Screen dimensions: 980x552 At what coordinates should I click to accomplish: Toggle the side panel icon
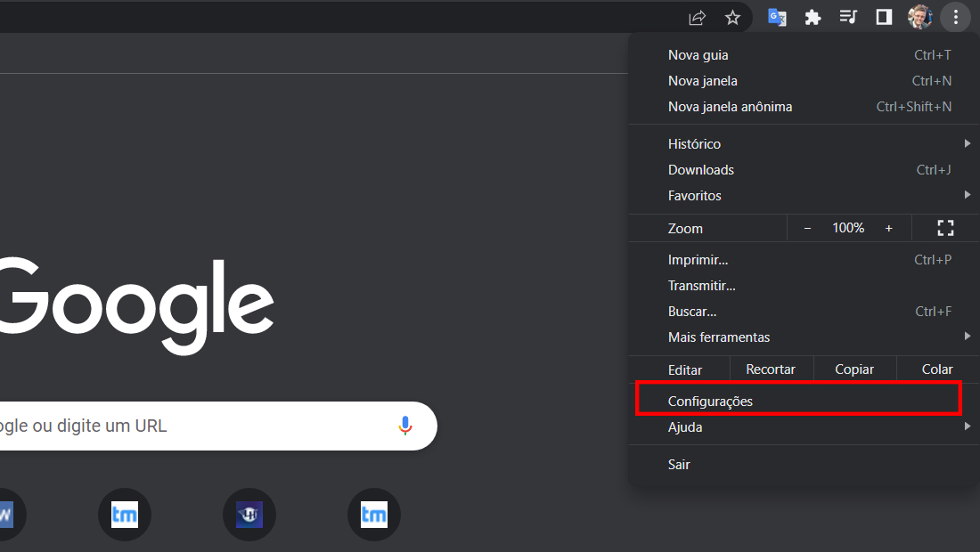click(x=884, y=18)
